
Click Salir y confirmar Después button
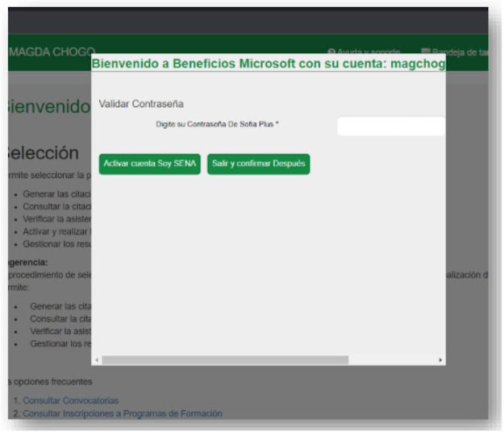258,164
